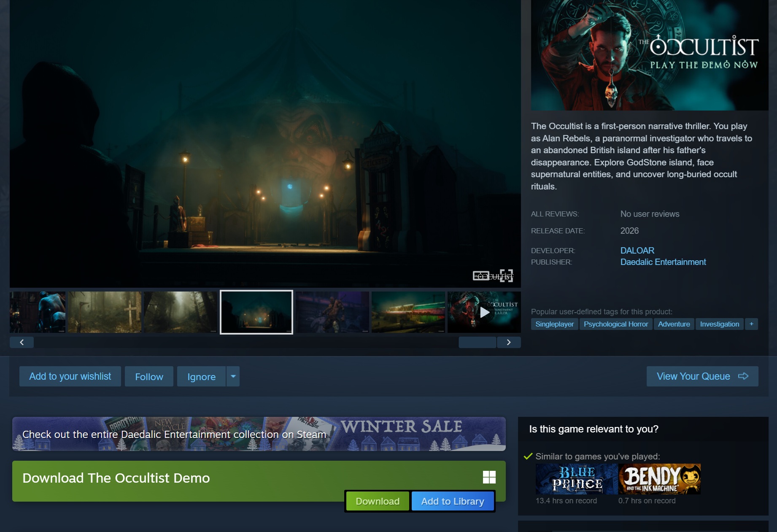Click the 'No user reviews' text
777x532 pixels.
click(650, 214)
